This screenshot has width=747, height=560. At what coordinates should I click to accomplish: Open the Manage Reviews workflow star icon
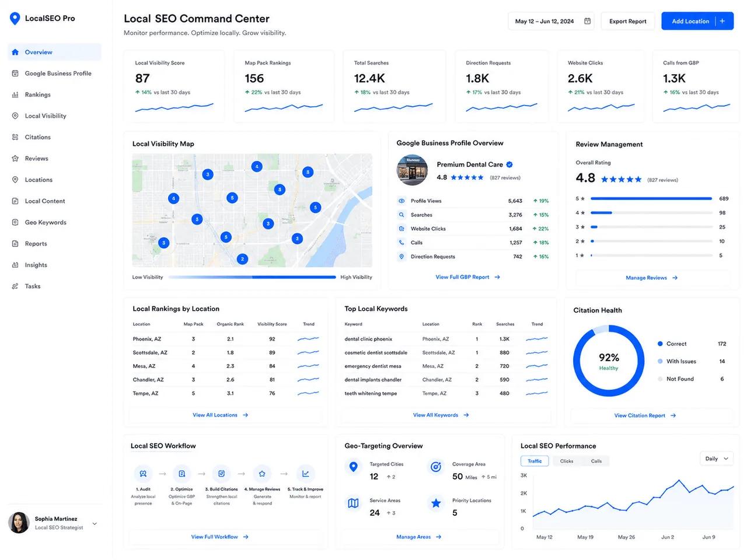(262, 474)
